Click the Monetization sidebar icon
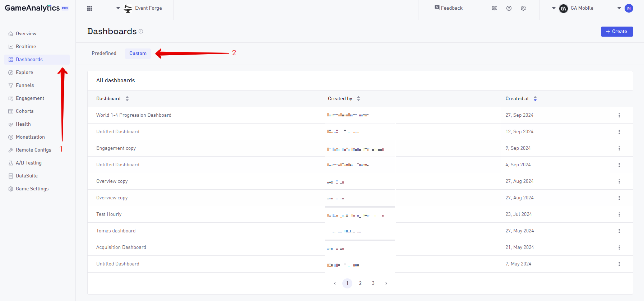The width and height of the screenshot is (644, 301). point(11,137)
